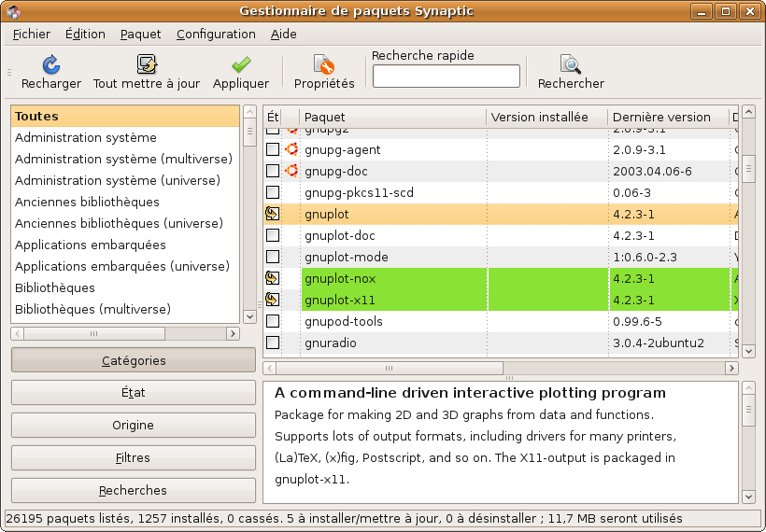Sort by the Ét status column header
This screenshot has height=532, width=766.
(273, 118)
